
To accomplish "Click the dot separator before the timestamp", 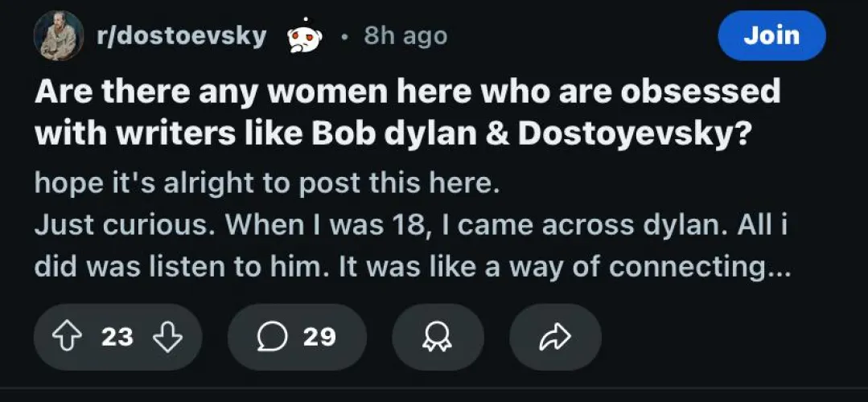I will click(x=344, y=37).
